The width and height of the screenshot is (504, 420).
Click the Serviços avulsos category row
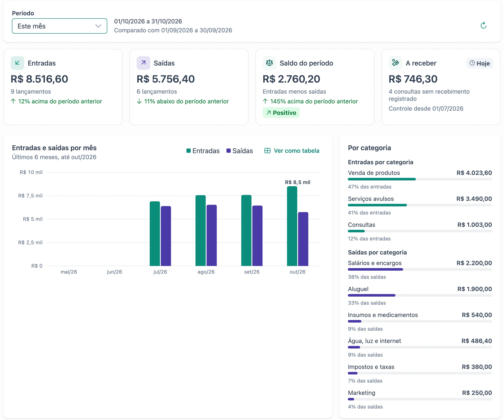click(x=420, y=205)
